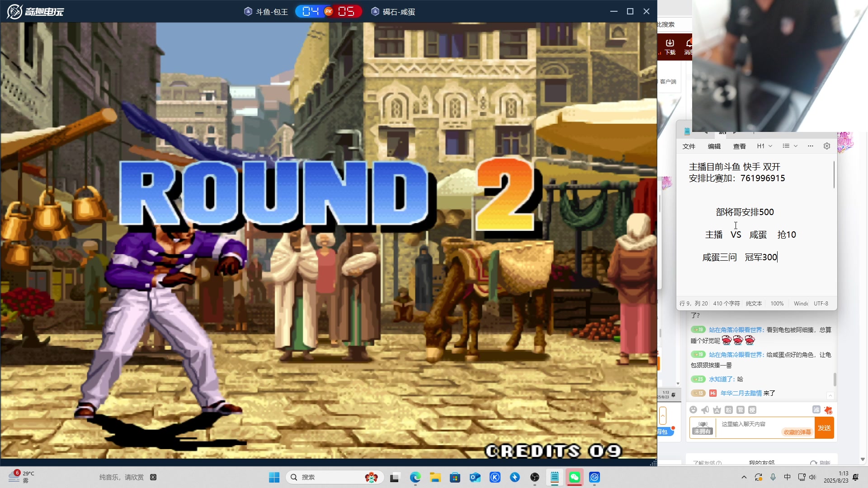Open WeChat from taskbar
The image size is (868, 488).
[x=575, y=477]
